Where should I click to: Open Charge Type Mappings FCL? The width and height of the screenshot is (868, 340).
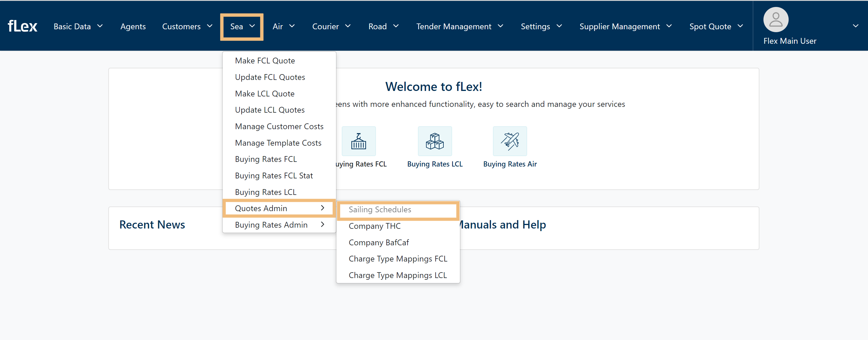(398, 259)
